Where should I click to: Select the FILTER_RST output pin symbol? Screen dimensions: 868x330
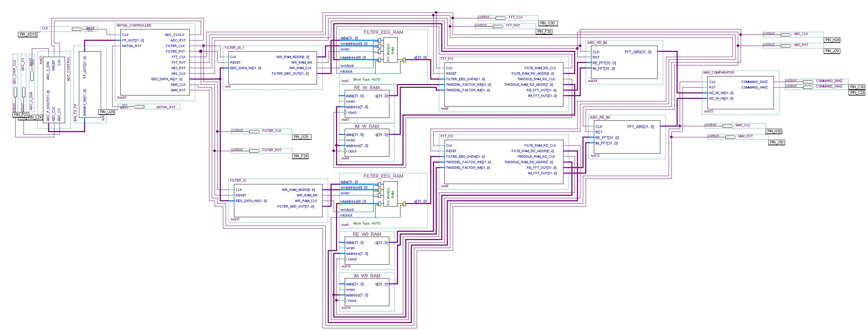coord(254,151)
